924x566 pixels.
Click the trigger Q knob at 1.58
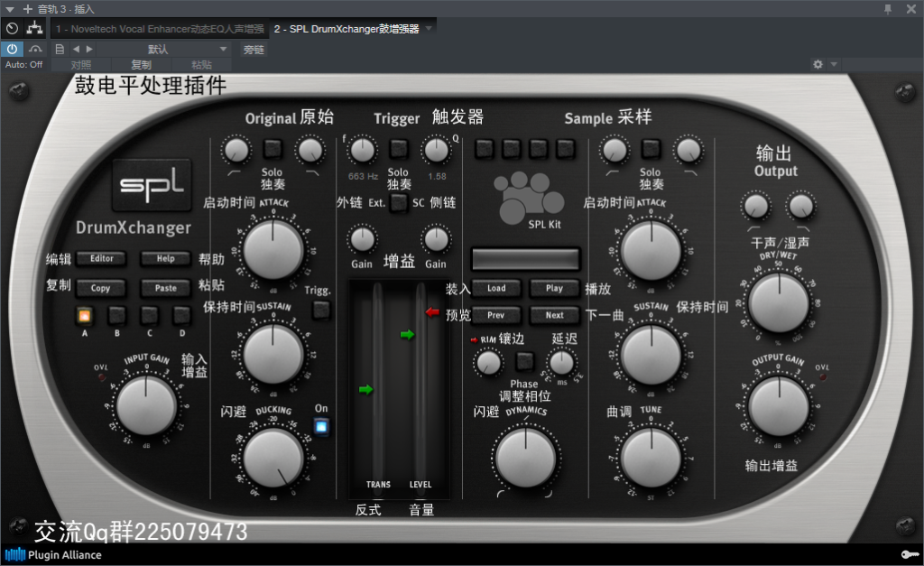click(436, 150)
